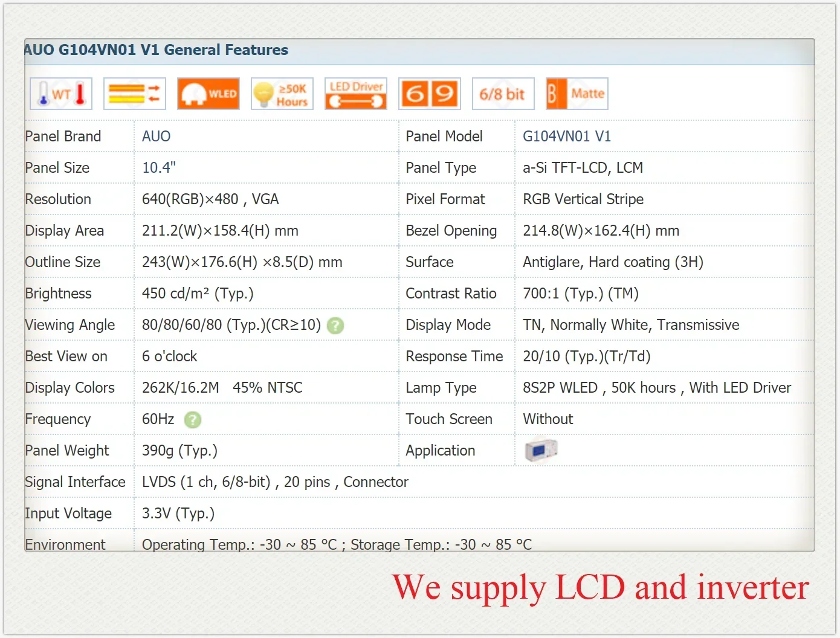Select the panel type 'a-Si TFT-LCD, LCM'
Viewport: 840px width, 638px height.
[x=583, y=168]
